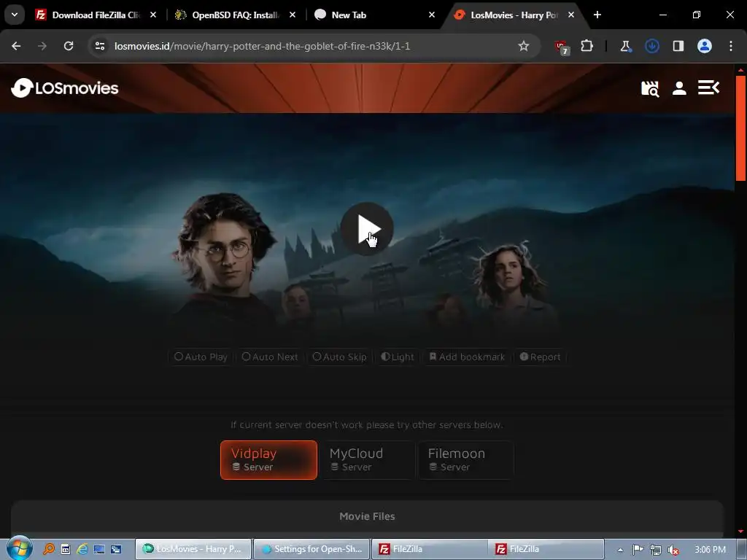Click the show desktop monitor icon in quick launch
Viewport: 747px width, 560px height.
click(99, 549)
